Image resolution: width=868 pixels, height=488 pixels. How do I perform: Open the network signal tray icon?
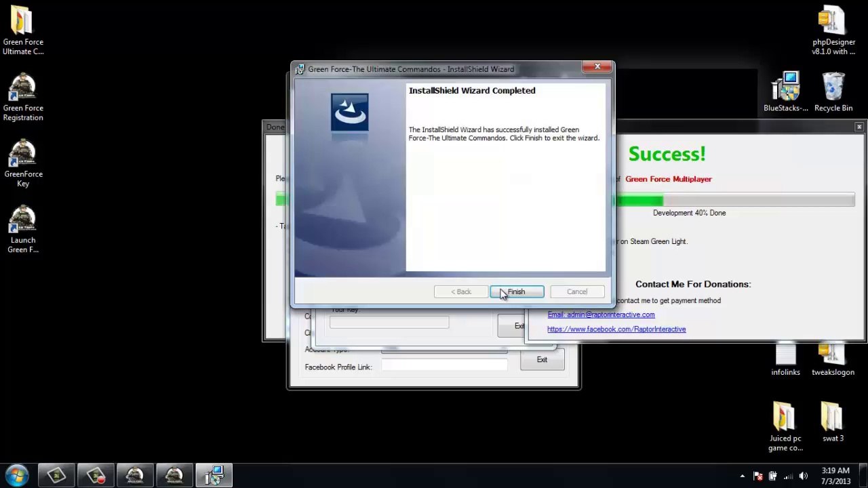(788, 476)
